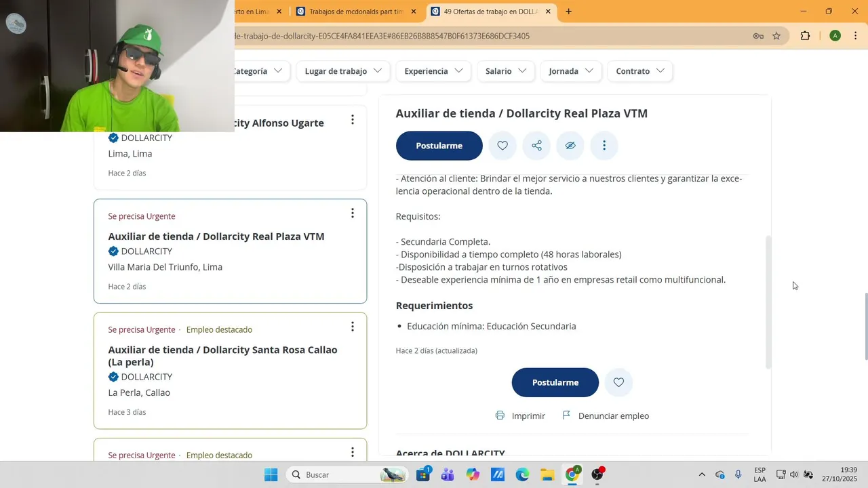Open Chrome extensions puzzle icon
Screen dimensions: 868x488
coord(805,36)
